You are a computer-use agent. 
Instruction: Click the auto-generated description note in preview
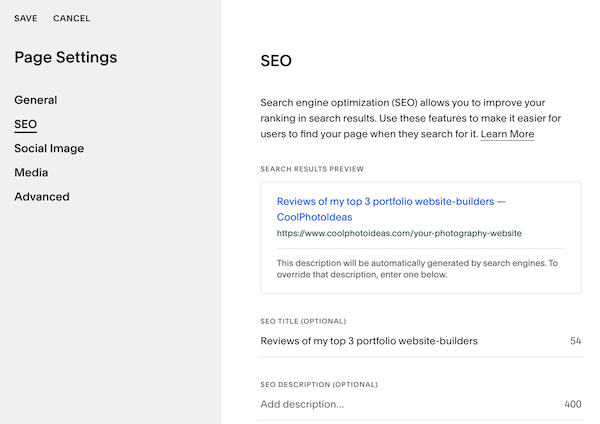point(417,268)
